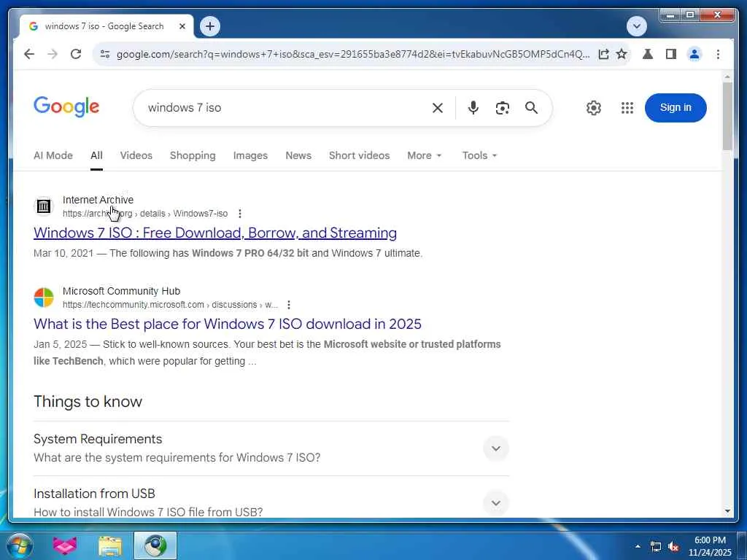Search by image with camera icon

(x=502, y=108)
